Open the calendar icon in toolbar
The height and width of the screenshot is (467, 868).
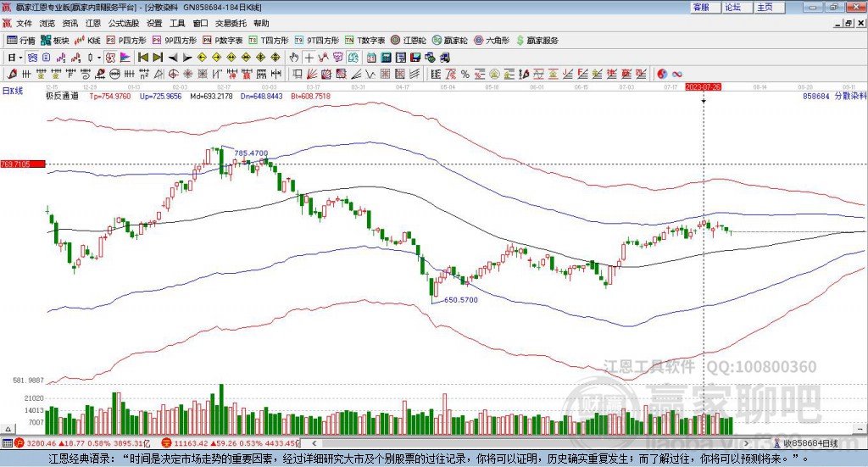pyautogui.click(x=371, y=58)
